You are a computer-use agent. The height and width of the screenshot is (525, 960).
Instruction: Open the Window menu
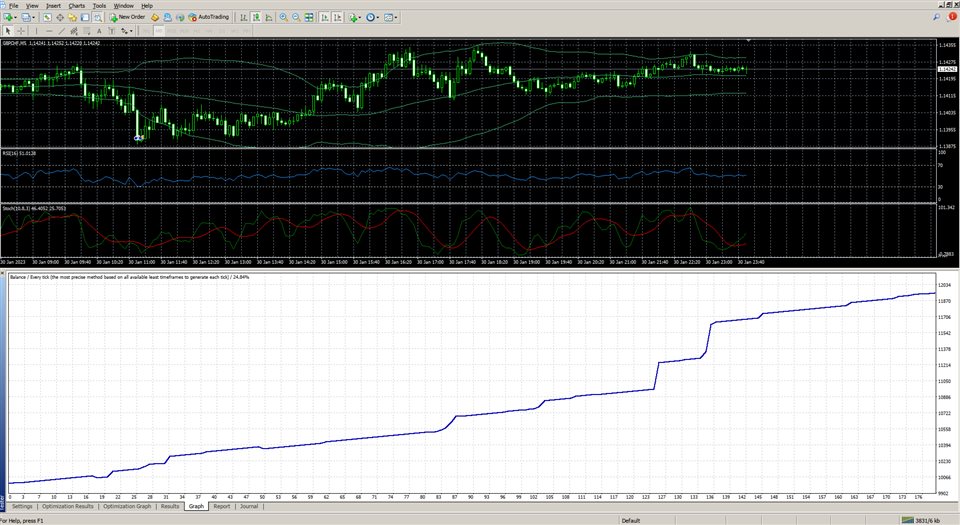(124, 6)
